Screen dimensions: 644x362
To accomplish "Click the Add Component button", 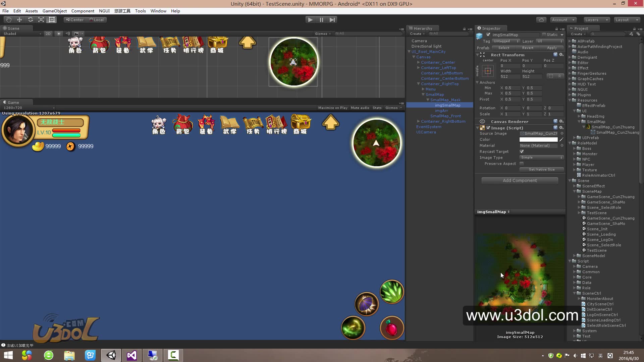I will [520, 181].
